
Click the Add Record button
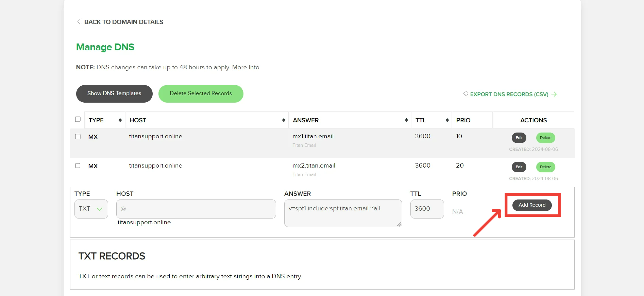(532, 205)
